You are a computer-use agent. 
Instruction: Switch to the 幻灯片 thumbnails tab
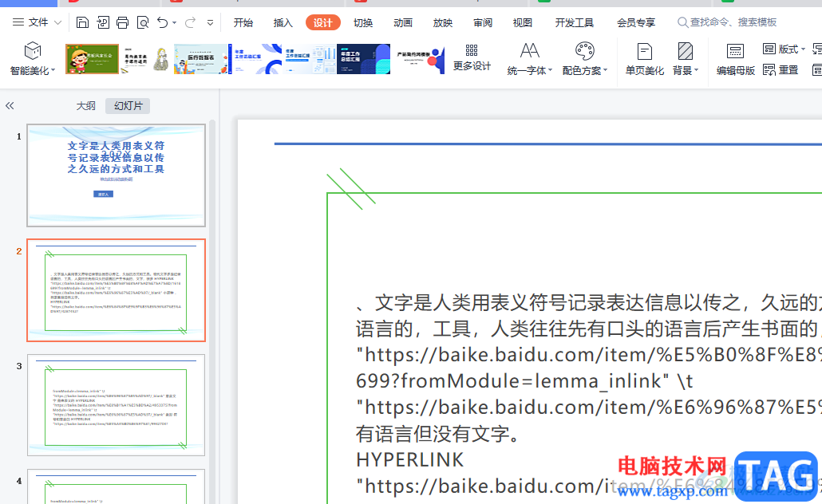click(128, 106)
